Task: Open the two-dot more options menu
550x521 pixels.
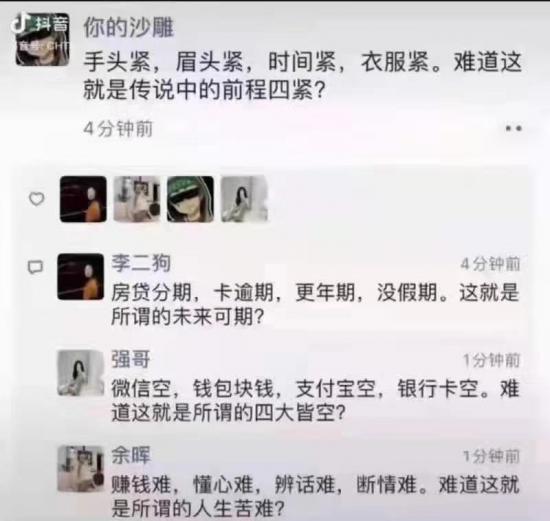Action: [514, 129]
